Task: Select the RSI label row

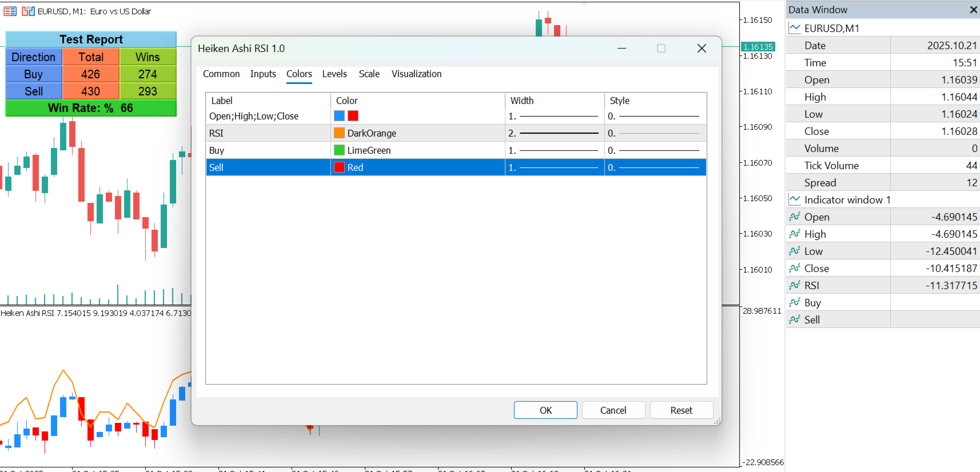Action: pyautogui.click(x=268, y=133)
